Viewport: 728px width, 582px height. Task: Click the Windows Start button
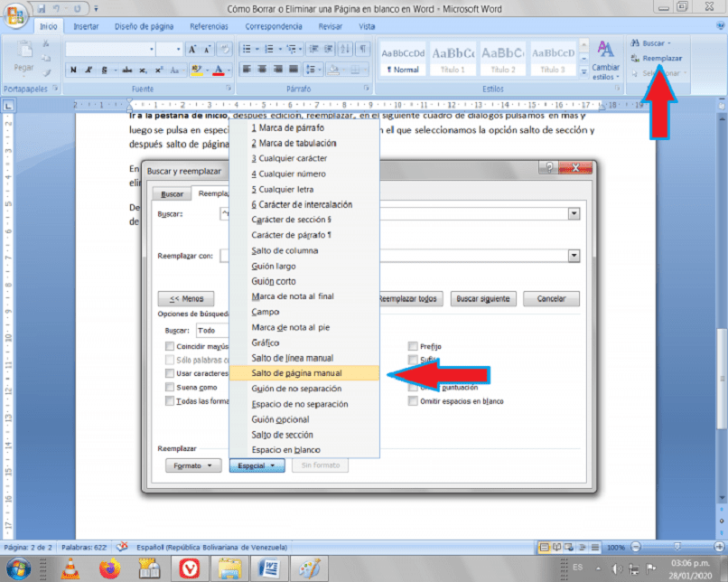pyautogui.click(x=19, y=568)
